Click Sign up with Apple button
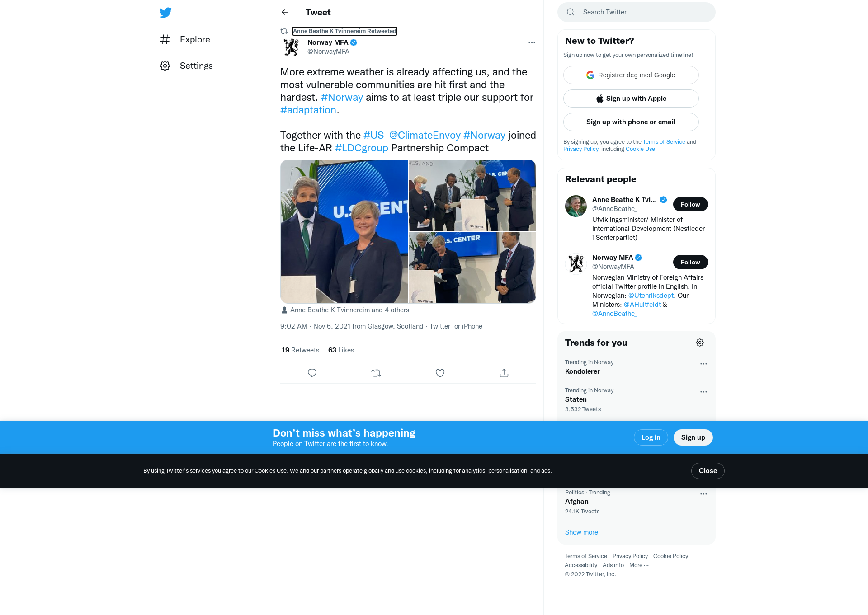The width and height of the screenshot is (868, 615). [631, 99]
